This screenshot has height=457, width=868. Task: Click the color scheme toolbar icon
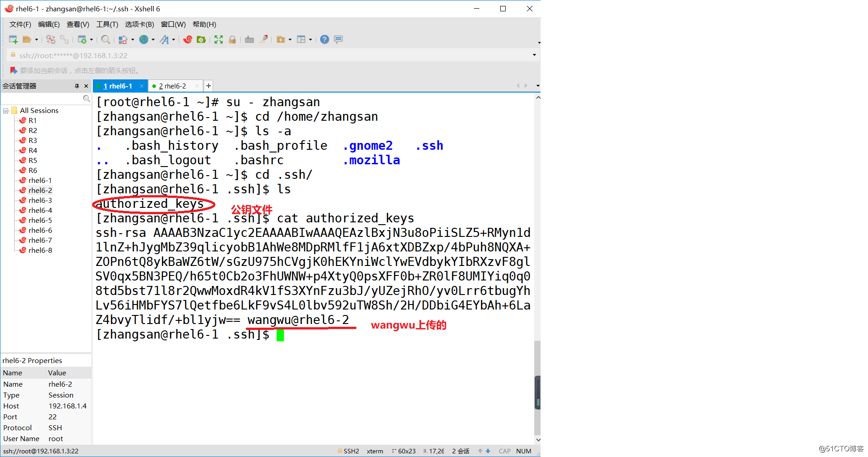tap(122, 39)
